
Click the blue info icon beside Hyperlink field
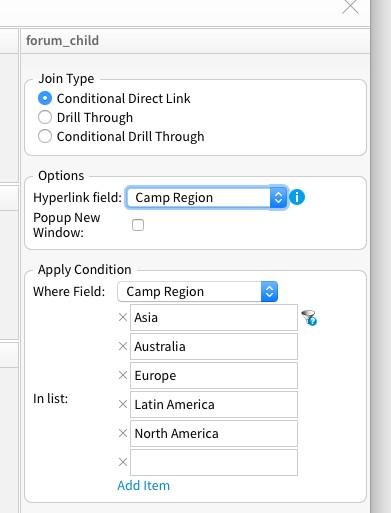(x=297, y=197)
